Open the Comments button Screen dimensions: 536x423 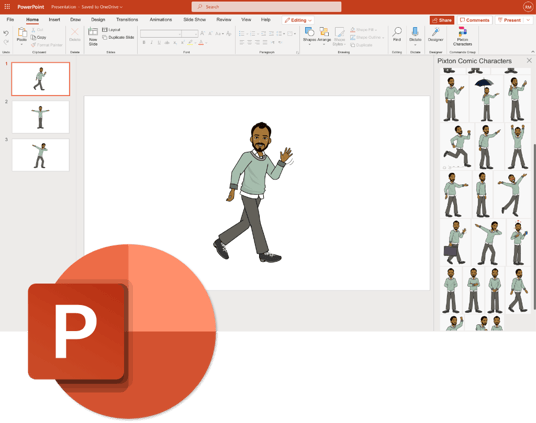[474, 20]
